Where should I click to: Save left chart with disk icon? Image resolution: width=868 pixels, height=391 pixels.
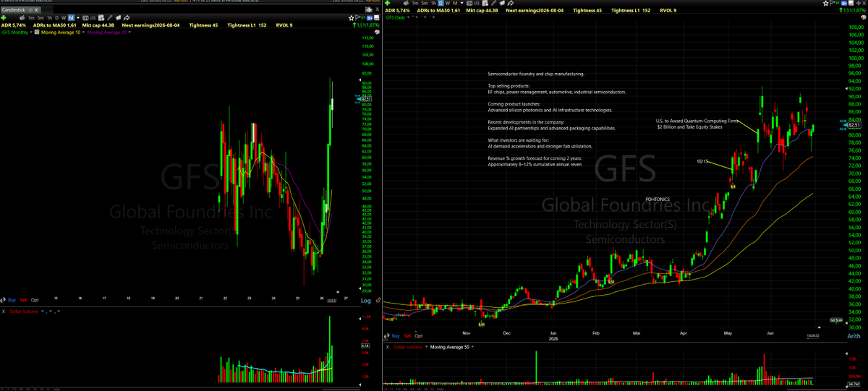click(376, 17)
